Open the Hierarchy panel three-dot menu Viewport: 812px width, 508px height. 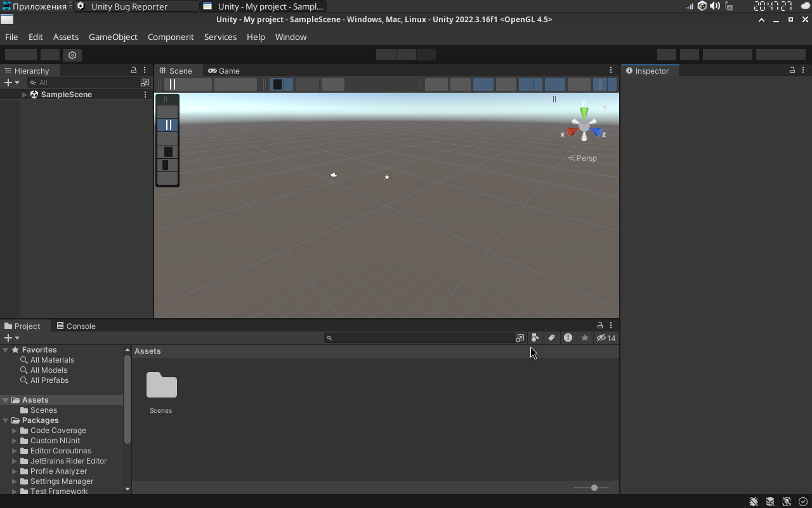[145, 70]
